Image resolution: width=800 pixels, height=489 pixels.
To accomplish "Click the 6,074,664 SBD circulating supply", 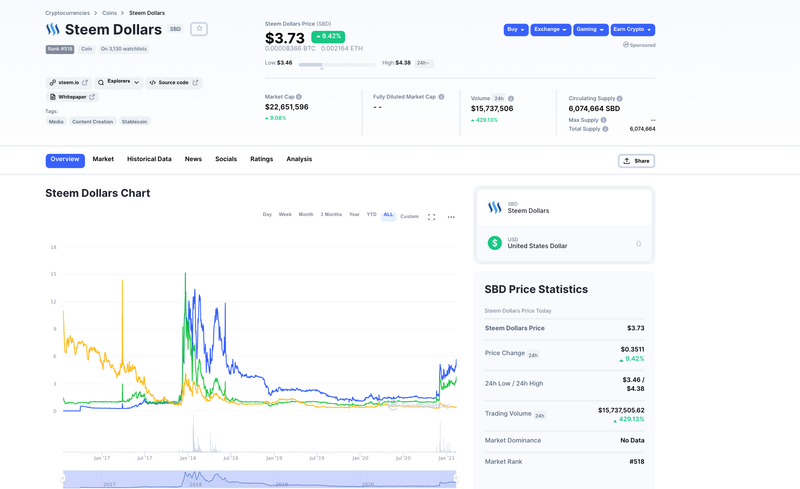I will point(594,109).
